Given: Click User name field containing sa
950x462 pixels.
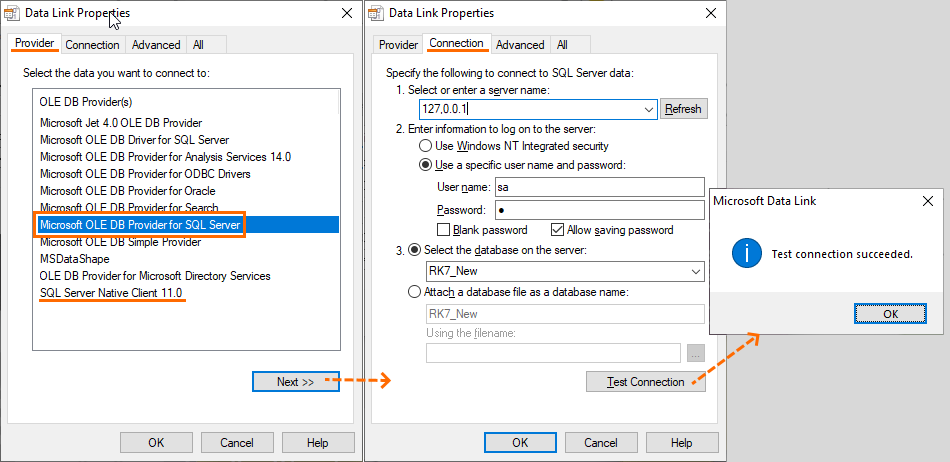Looking at the screenshot, I should click(600, 187).
